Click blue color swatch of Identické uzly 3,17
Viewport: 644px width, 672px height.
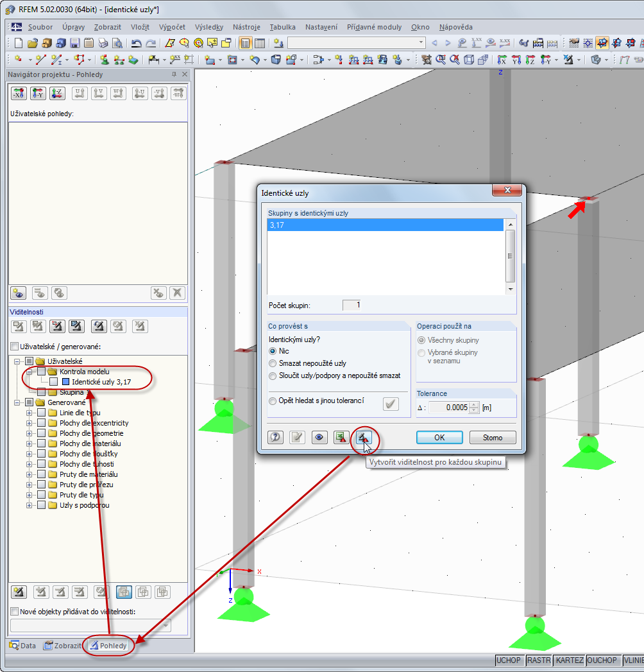pos(65,382)
